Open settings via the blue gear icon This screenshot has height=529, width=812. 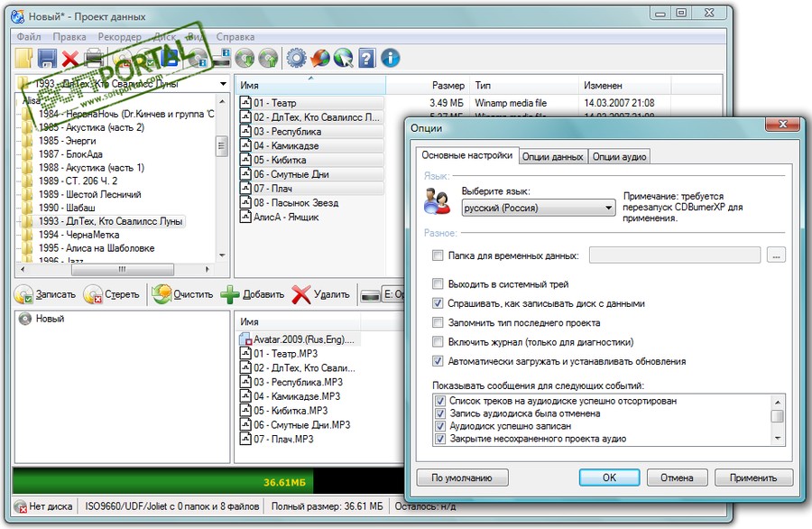pyautogui.click(x=296, y=58)
